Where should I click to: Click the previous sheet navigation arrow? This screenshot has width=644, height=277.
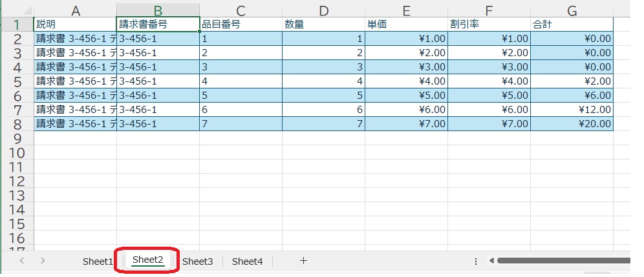pyautogui.click(x=22, y=261)
